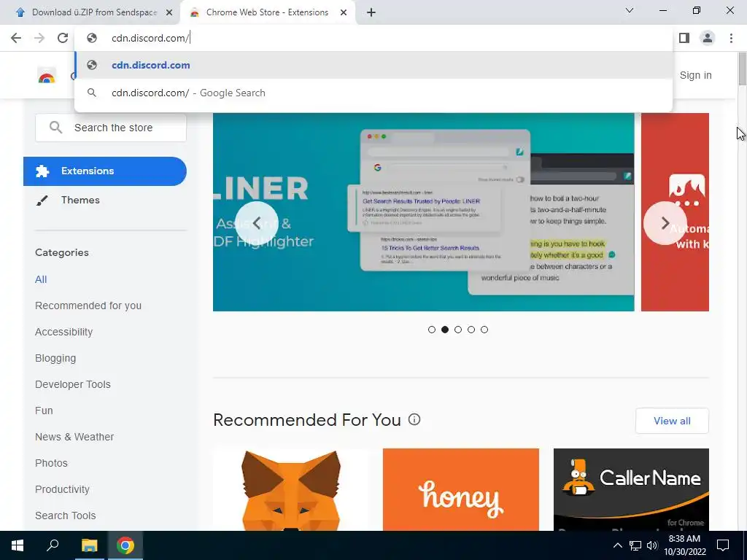The height and width of the screenshot is (560, 747).
Task: Click the puzzle piece Extensions icon
Action: point(42,171)
